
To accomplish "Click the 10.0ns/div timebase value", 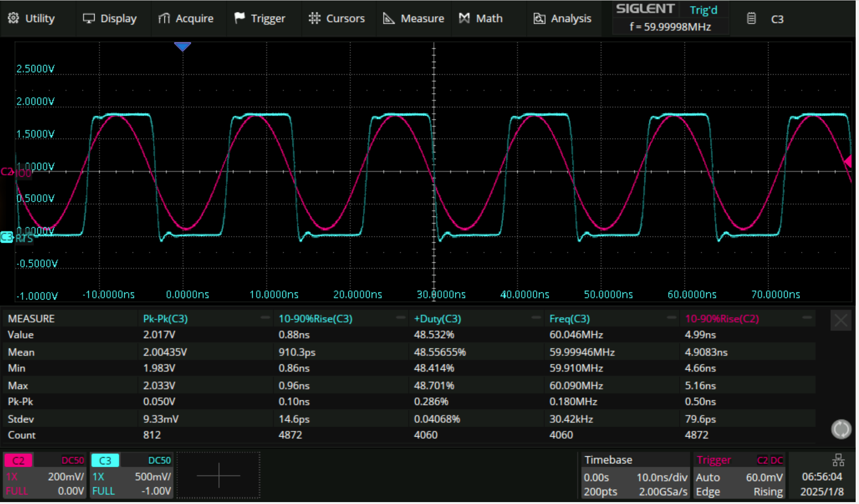I will (x=662, y=477).
